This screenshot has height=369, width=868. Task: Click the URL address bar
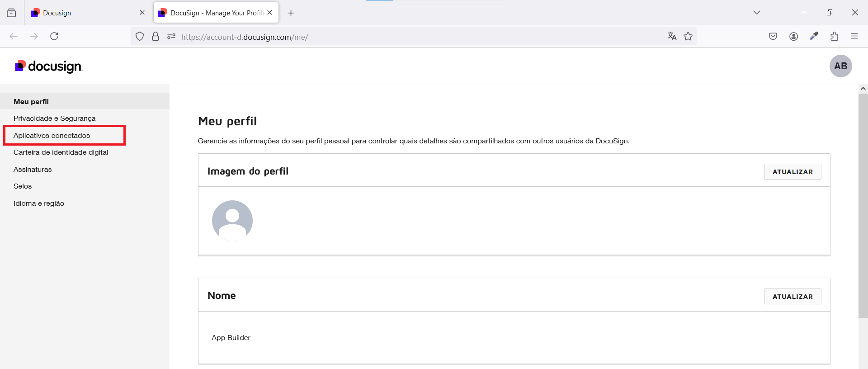(x=407, y=37)
